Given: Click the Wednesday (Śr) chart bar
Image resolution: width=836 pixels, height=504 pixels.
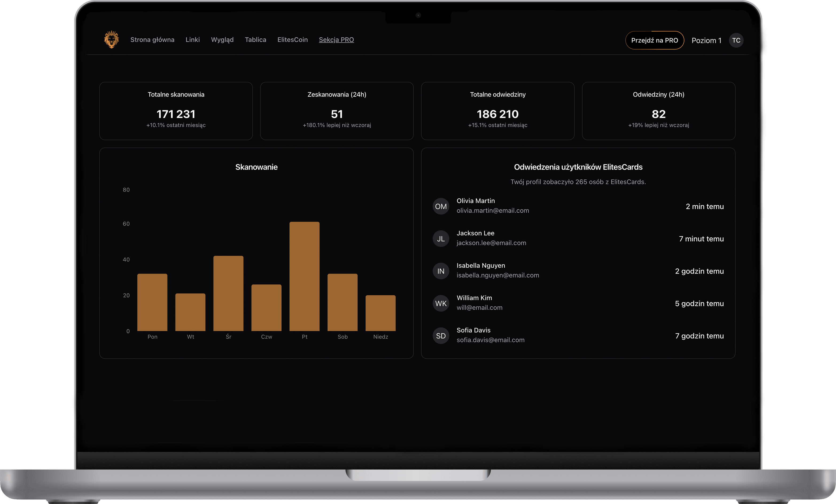Looking at the screenshot, I should pyautogui.click(x=228, y=293).
